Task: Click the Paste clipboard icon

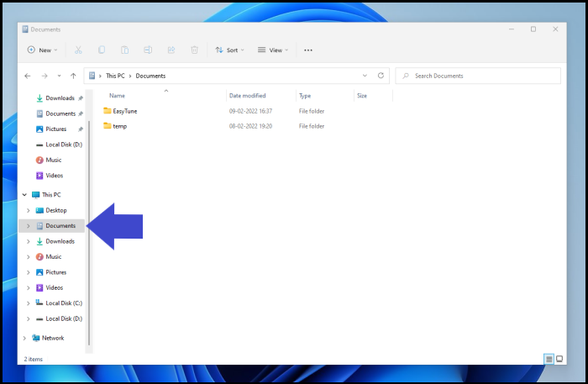Action: (x=124, y=50)
